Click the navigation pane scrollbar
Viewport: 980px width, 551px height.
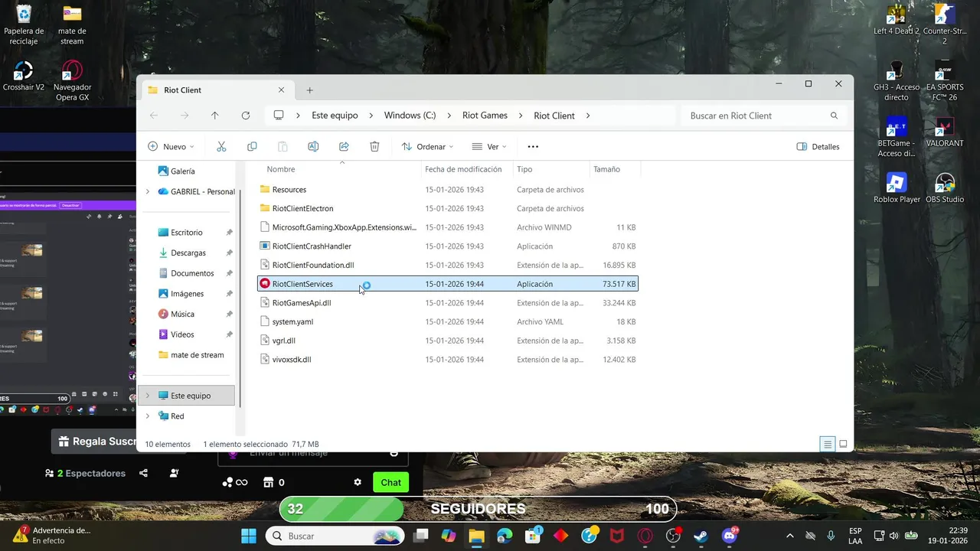(240, 298)
